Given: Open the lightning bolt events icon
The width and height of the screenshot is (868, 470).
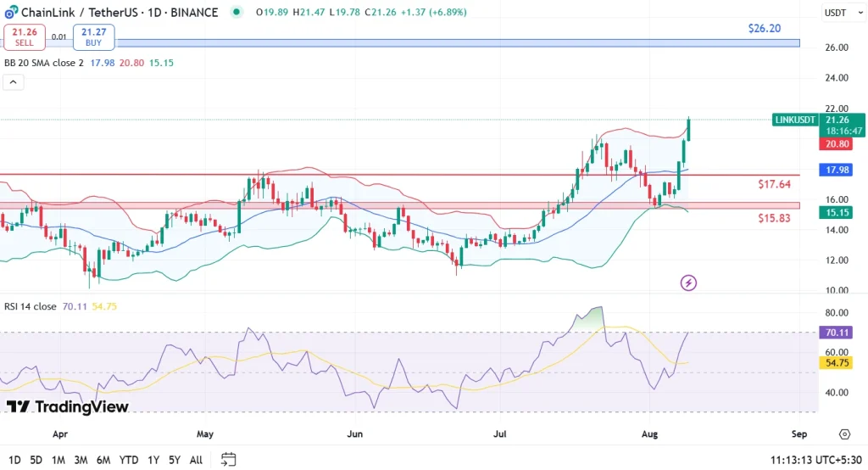Looking at the screenshot, I should [688, 283].
